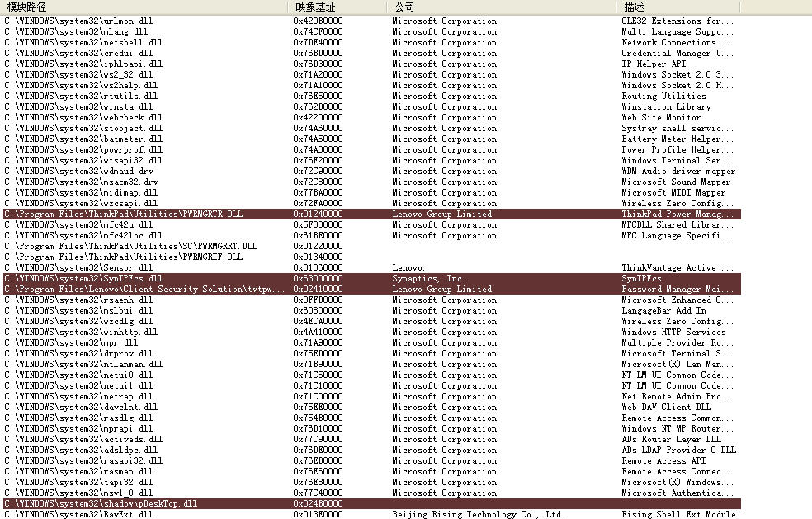Select the urlmon.dll module row
The width and height of the screenshot is (812, 519).
pos(372,21)
